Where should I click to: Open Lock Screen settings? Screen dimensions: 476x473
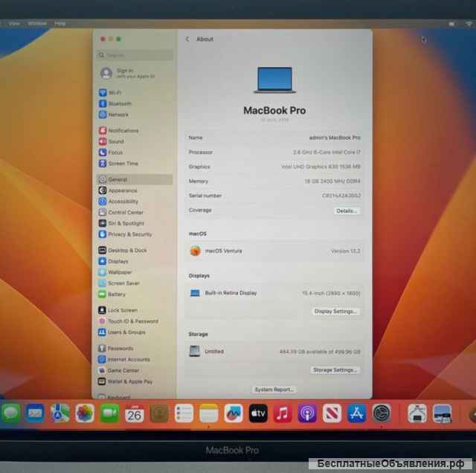[118, 310]
